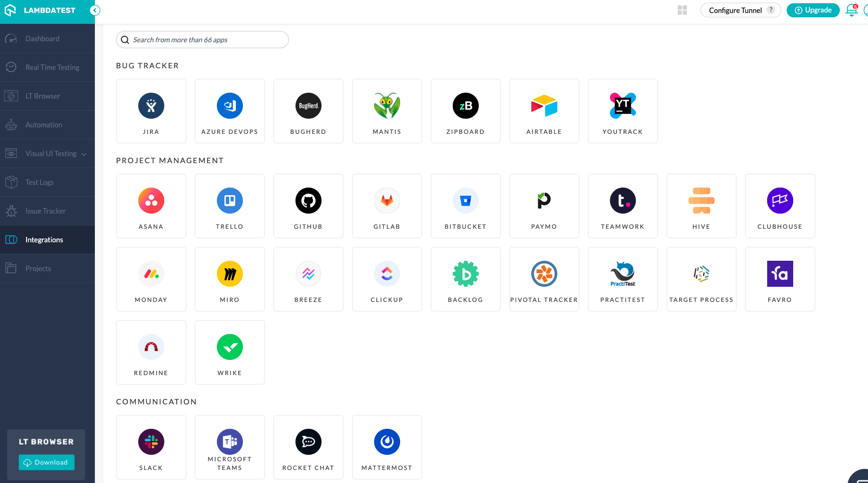Open the Microsoft Teams integration
This screenshot has width=868, height=483.
[230, 447]
